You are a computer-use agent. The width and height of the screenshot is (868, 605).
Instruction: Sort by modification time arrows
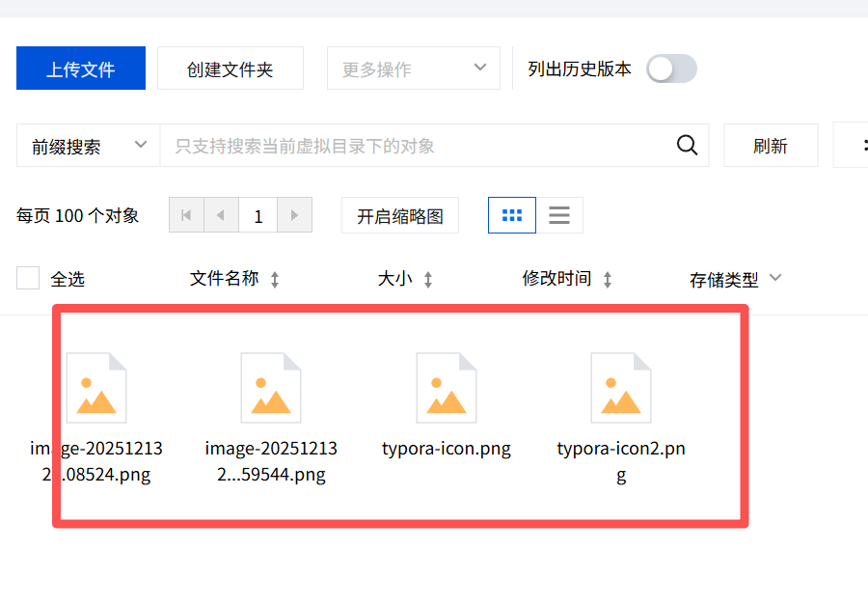(608, 280)
